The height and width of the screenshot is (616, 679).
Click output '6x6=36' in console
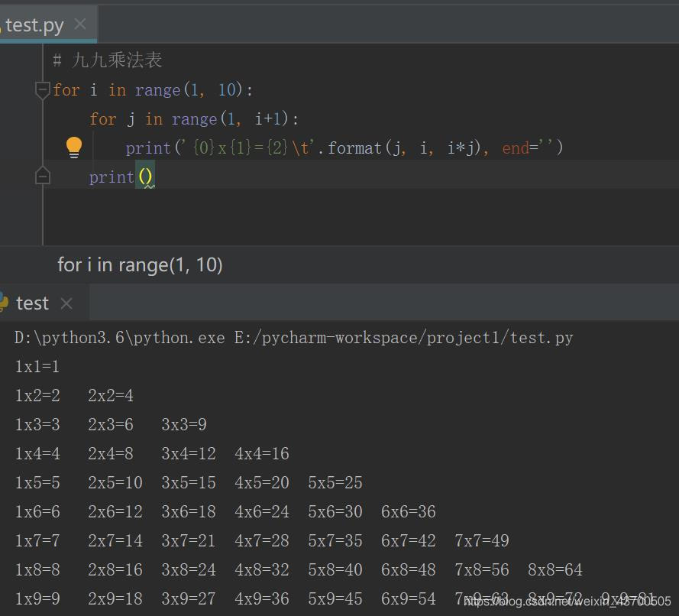pos(409,511)
